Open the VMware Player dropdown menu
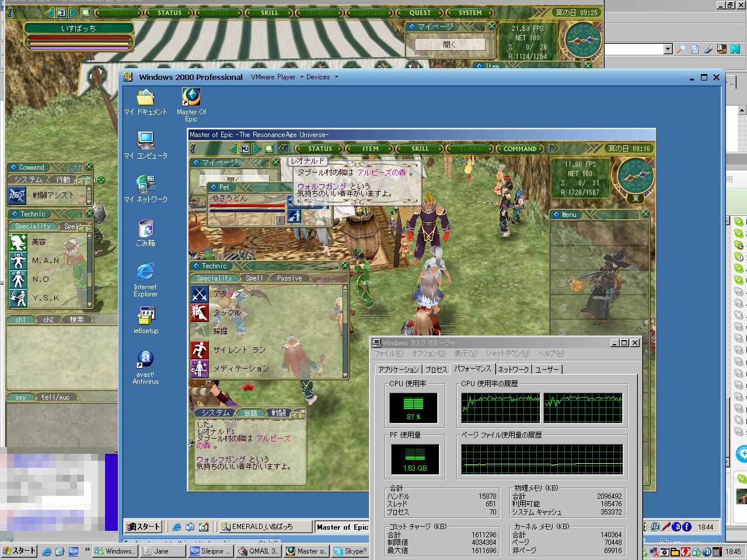This screenshot has height=560, width=747. 277,77
